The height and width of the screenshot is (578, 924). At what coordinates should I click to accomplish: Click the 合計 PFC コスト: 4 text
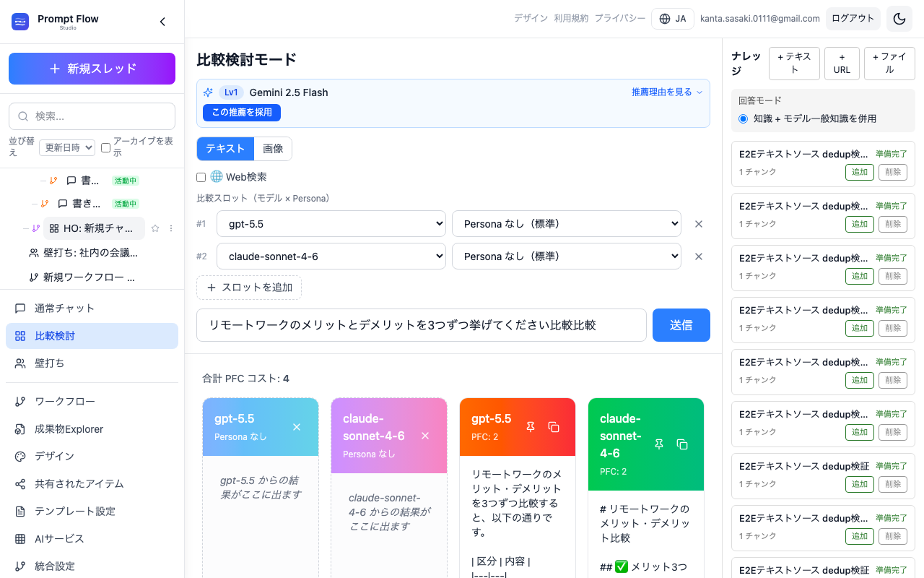(245, 379)
